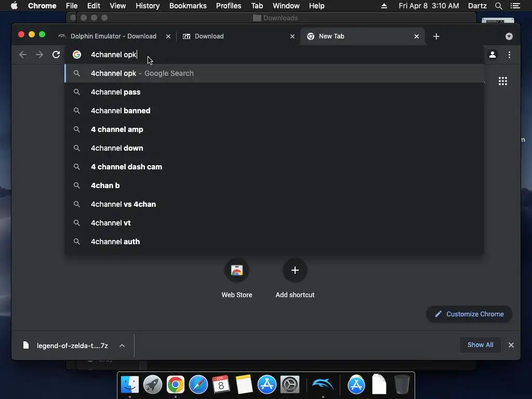Image resolution: width=532 pixels, height=399 pixels.
Task: Open Customize Chrome
Action: click(469, 314)
